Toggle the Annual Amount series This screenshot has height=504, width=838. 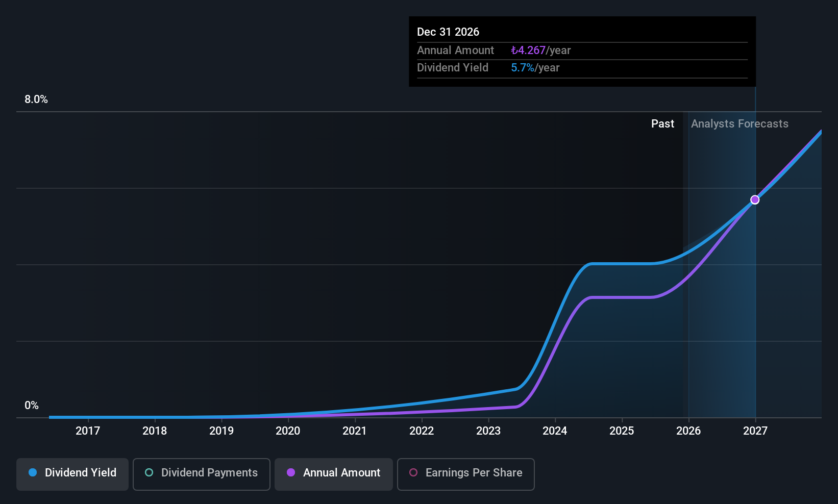tap(333, 473)
